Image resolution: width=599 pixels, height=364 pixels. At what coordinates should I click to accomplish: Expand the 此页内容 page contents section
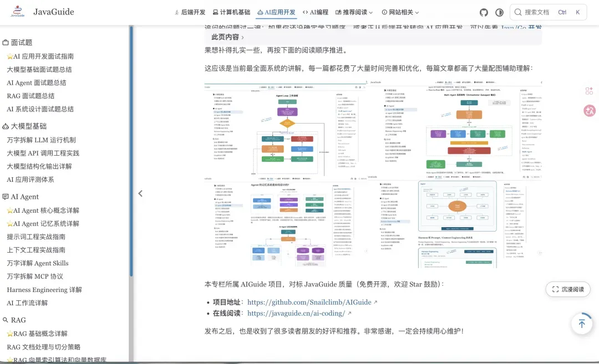click(x=227, y=37)
